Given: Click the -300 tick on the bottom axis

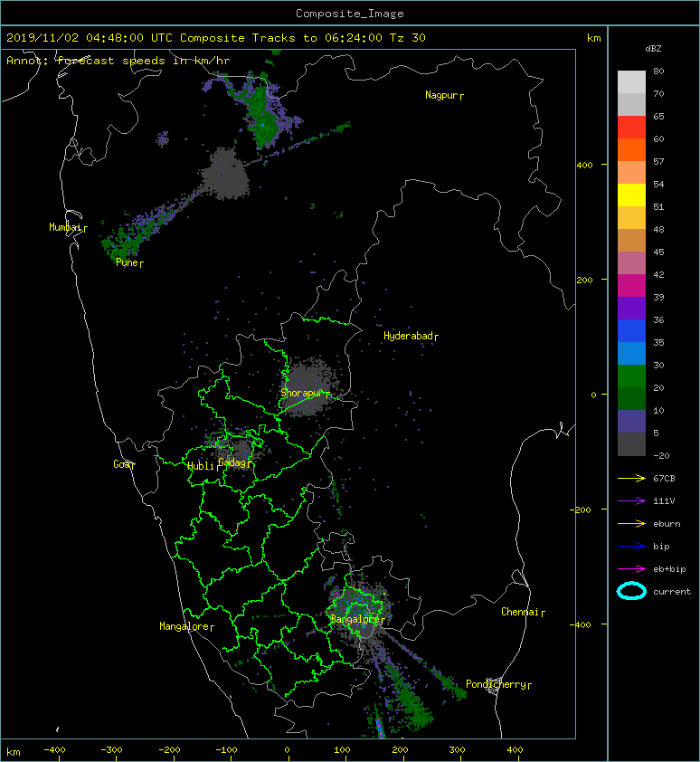Looking at the screenshot, I should [111, 750].
